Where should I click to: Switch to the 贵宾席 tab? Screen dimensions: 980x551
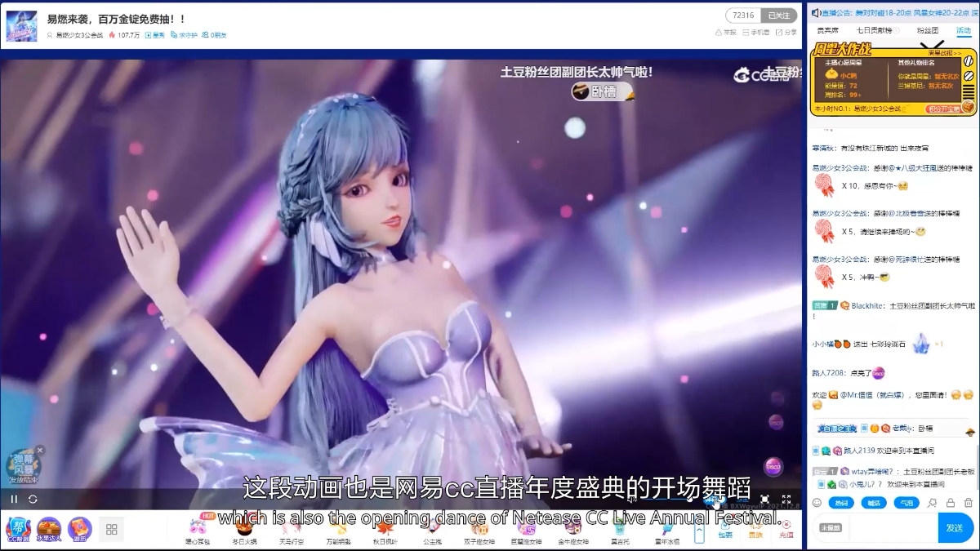pos(829,30)
